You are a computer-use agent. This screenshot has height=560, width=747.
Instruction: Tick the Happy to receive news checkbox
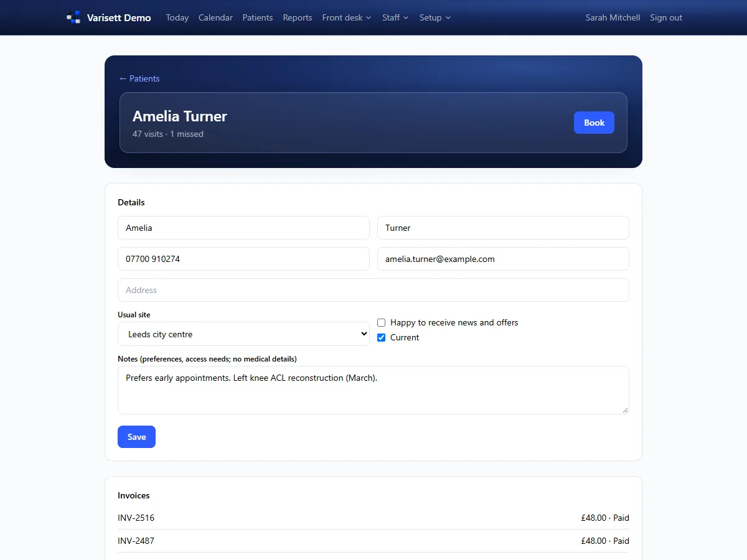pyautogui.click(x=382, y=322)
